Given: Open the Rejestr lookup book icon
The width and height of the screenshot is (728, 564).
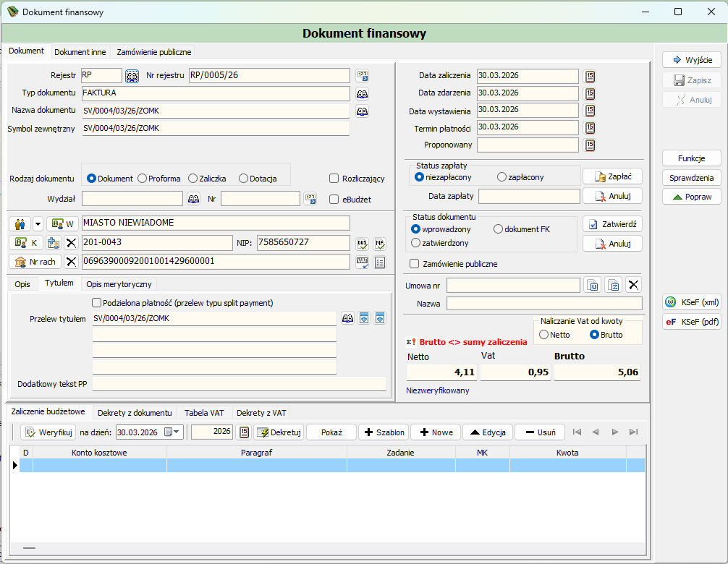Looking at the screenshot, I should click(132, 76).
